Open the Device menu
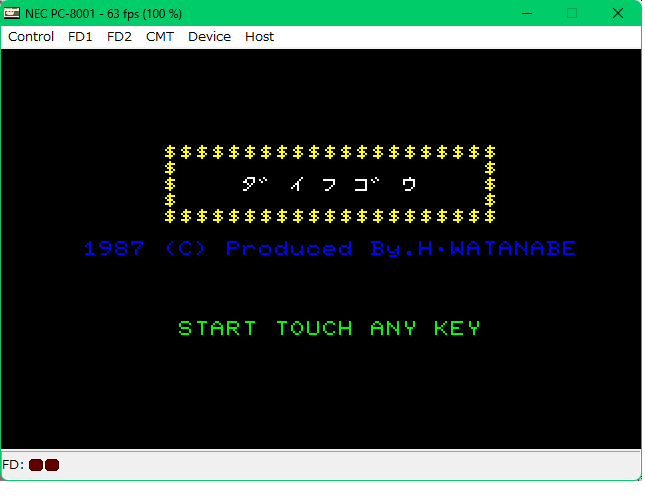645x500 pixels. click(209, 37)
